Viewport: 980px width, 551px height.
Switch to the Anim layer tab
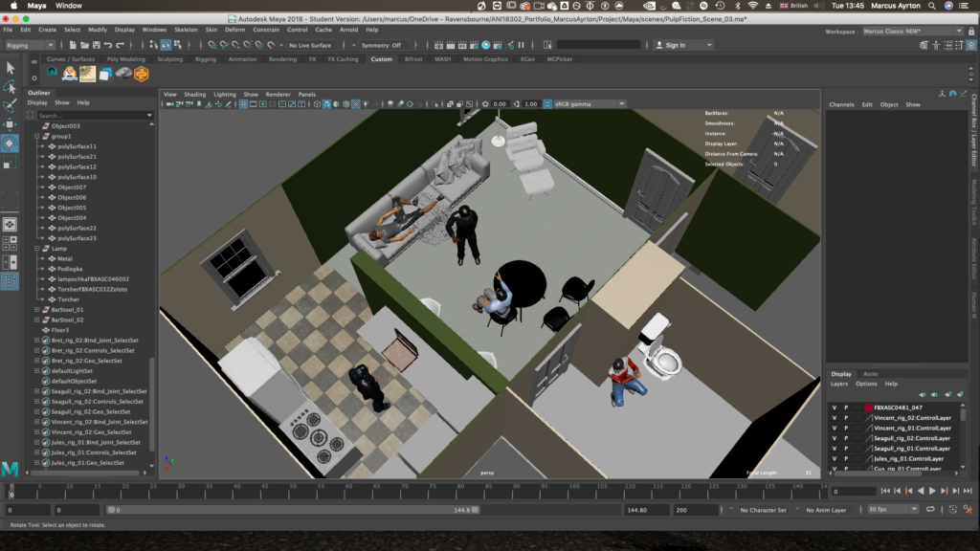pyautogui.click(x=870, y=374)
